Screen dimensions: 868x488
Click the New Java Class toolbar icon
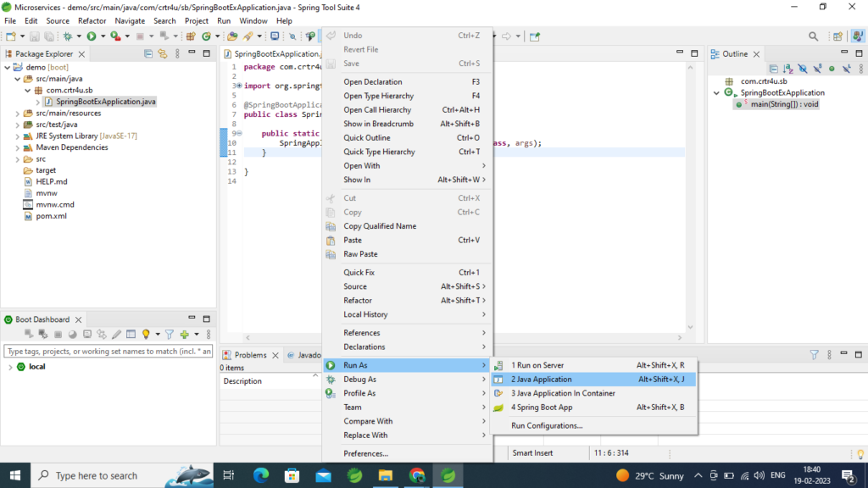pyautogui.click(x=207, y=36)
